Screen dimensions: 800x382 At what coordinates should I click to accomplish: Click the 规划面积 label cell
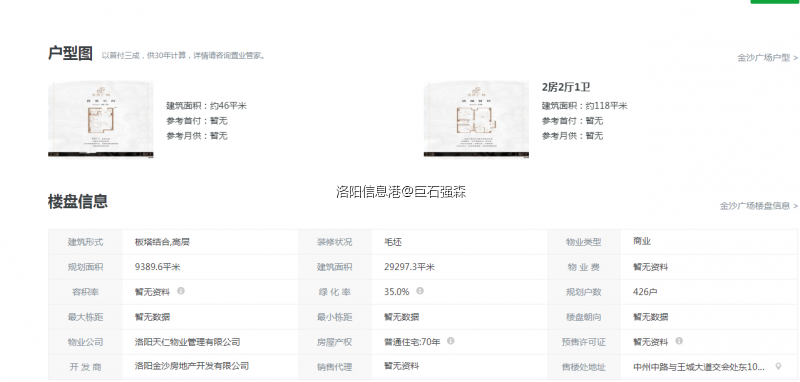pyautogui.click(x=86, y=267)
